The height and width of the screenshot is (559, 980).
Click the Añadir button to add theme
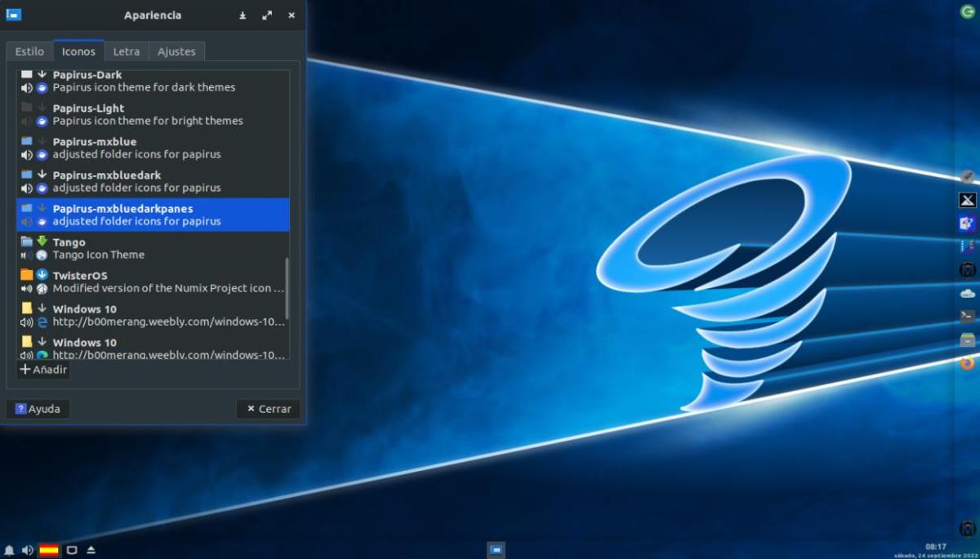(44, 370)
